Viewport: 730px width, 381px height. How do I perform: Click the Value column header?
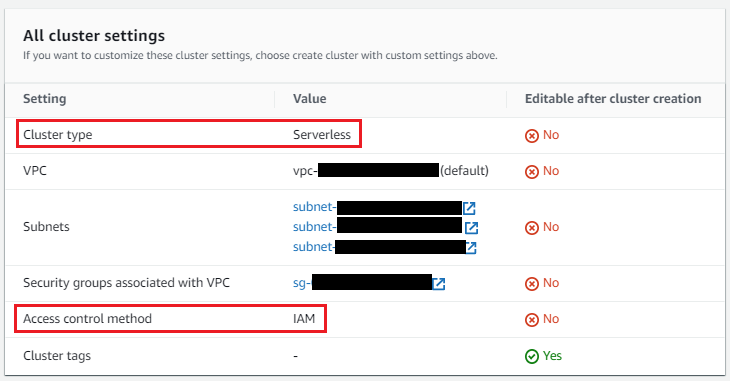(x=310, y=99)
